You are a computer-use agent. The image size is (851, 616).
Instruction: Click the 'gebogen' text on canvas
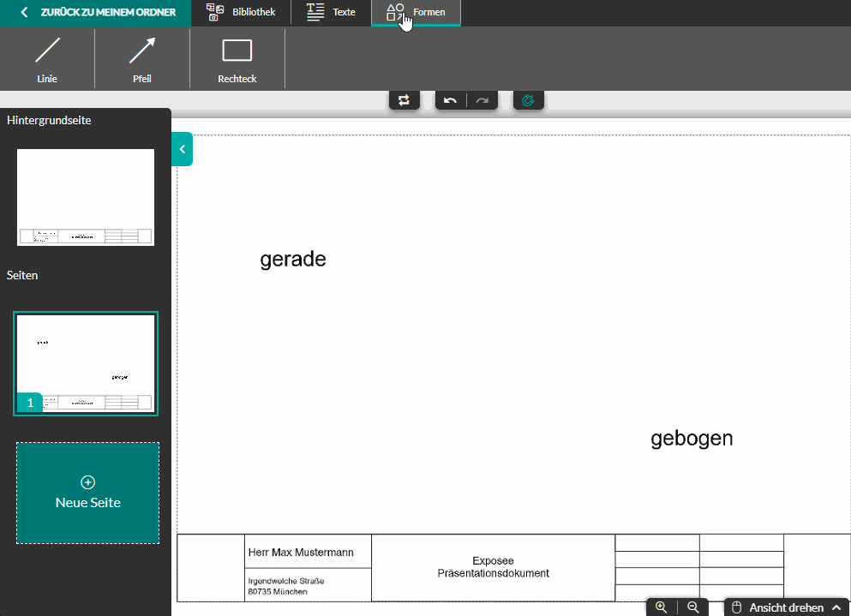coord(692,438)
